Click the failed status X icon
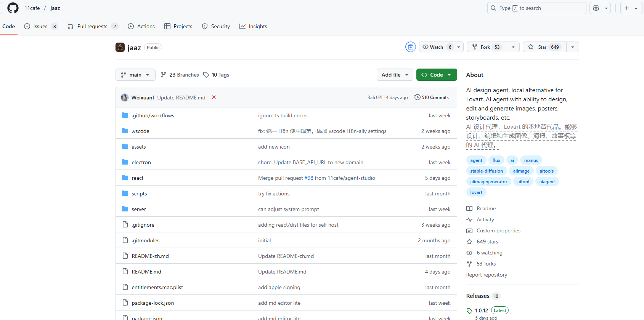 tap(214, 98)
